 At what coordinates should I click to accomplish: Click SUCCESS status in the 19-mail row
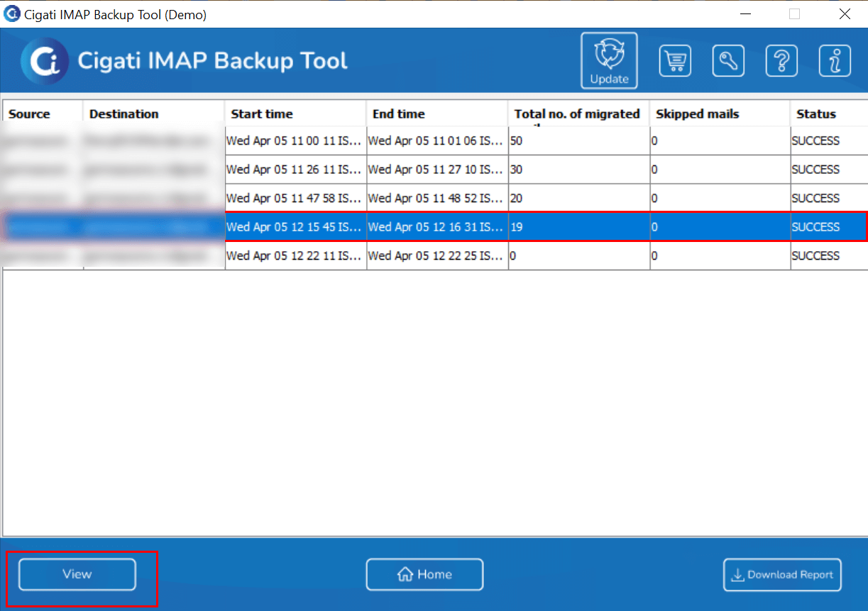pyautogui.click(x=829, y=227)
